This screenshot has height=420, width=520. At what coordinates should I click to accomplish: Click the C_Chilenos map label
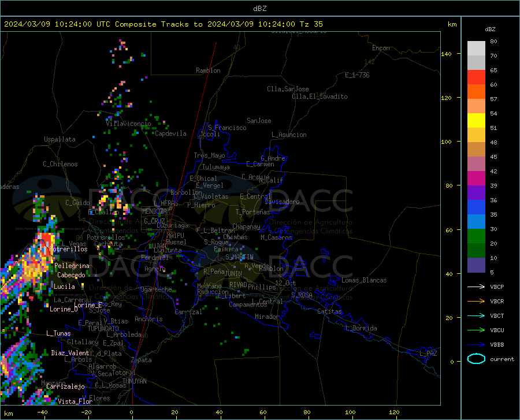click(x=60, y=164)
